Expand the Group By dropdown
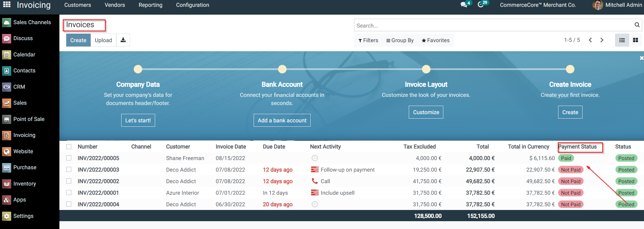This screenshot has height=229, width=644. (x=400, y=40)
